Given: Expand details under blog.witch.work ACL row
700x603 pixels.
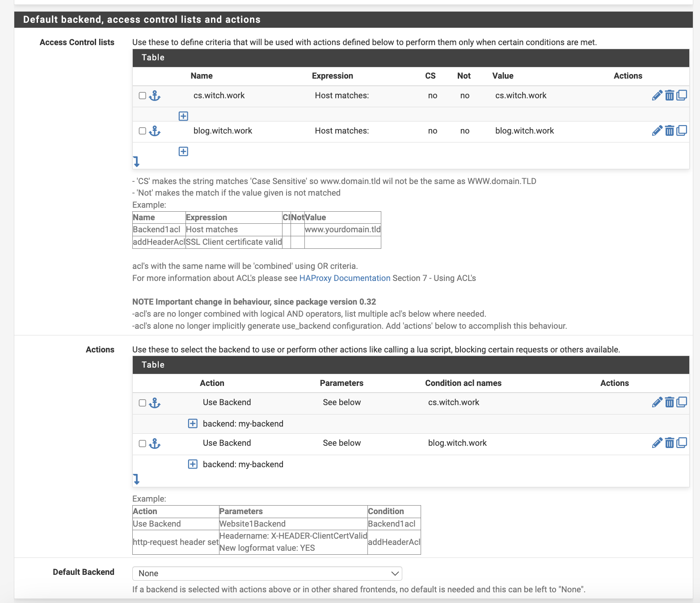Looking at the screenshot, I should [x=183, y=151].
